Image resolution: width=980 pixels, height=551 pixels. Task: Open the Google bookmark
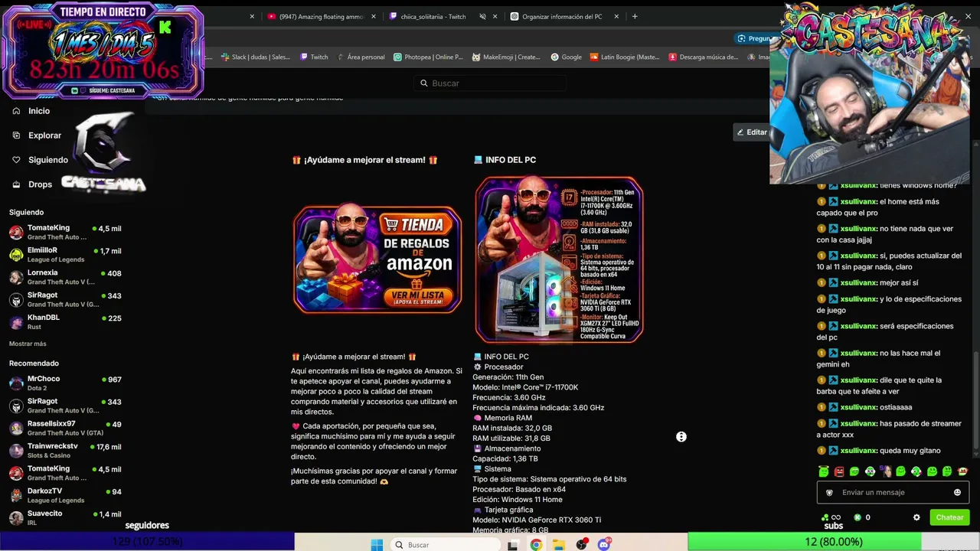566,57
